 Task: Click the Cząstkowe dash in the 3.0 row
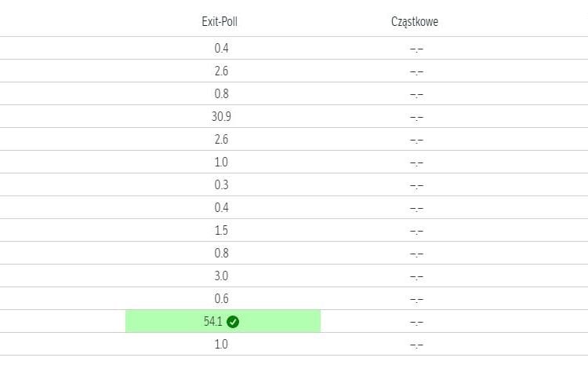pos(417,276)
